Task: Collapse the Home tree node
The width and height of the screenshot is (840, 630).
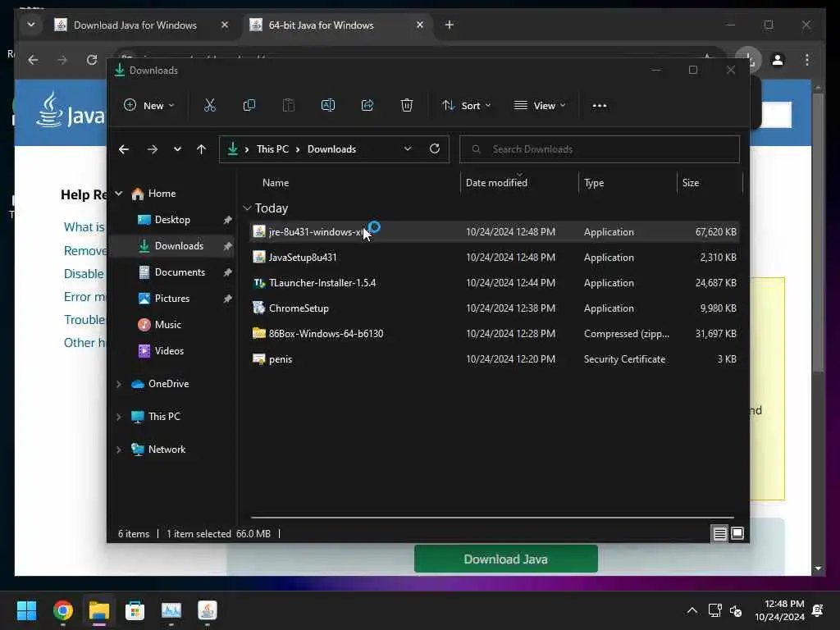Action: click(x=119, y=194)
